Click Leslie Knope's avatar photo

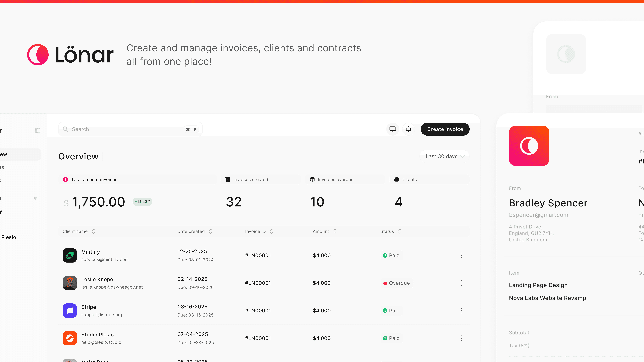click(x=70, y=283)
